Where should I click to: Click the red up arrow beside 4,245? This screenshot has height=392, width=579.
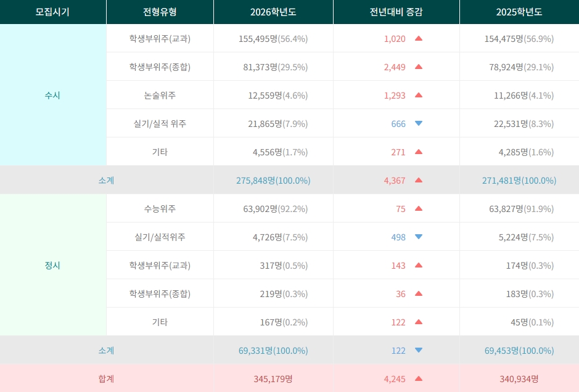419,378
